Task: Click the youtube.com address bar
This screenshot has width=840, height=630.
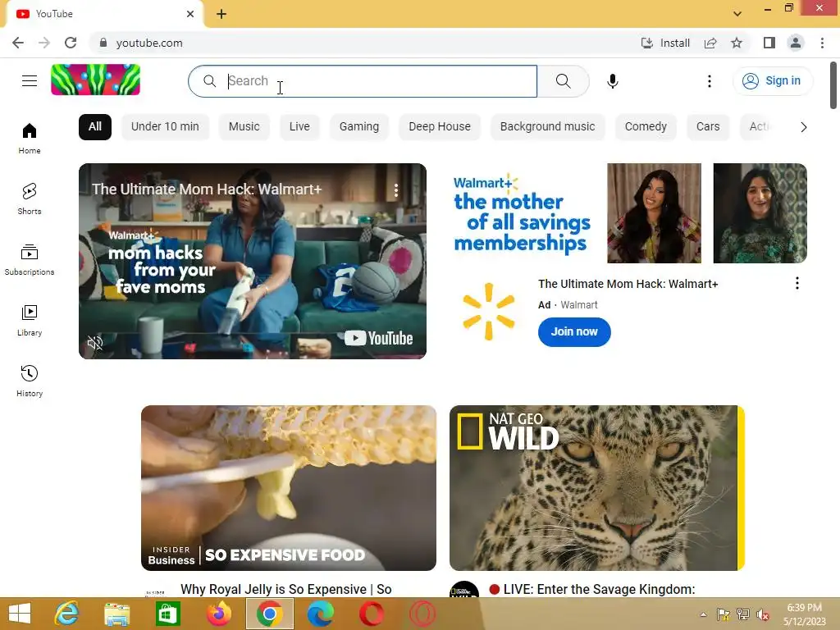Action: click(x=364, y=43)
